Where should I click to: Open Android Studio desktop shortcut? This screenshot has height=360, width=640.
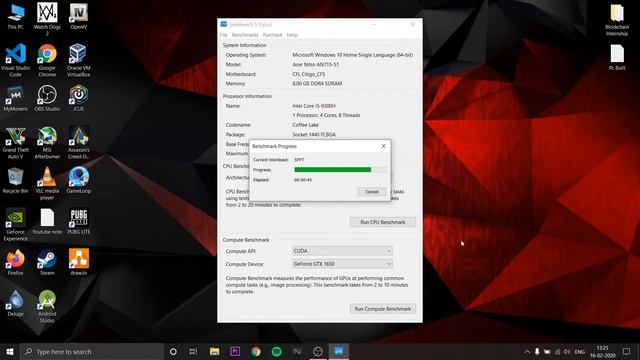coord(47,306)
